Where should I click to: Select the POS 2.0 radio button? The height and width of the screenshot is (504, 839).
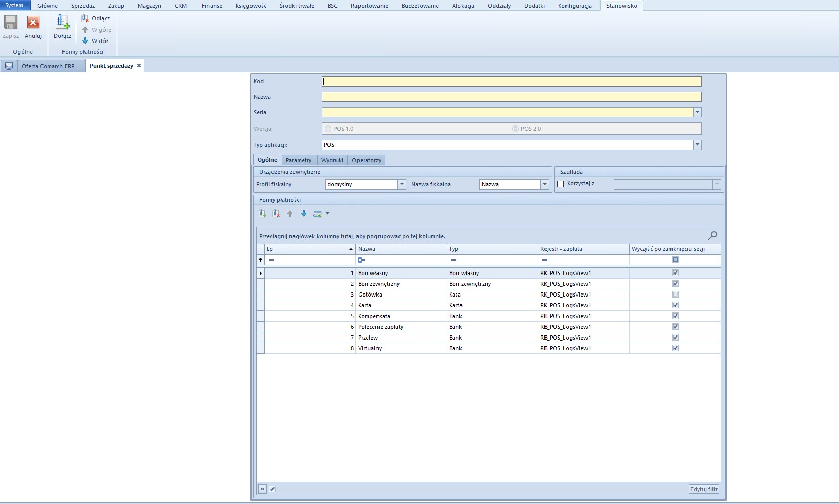tap(515, 129)
